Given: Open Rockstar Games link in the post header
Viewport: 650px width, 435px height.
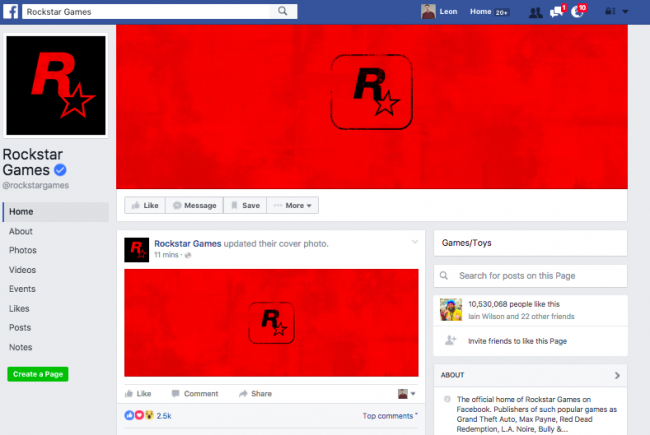Looking at the screenshot, I should (188, 244).
